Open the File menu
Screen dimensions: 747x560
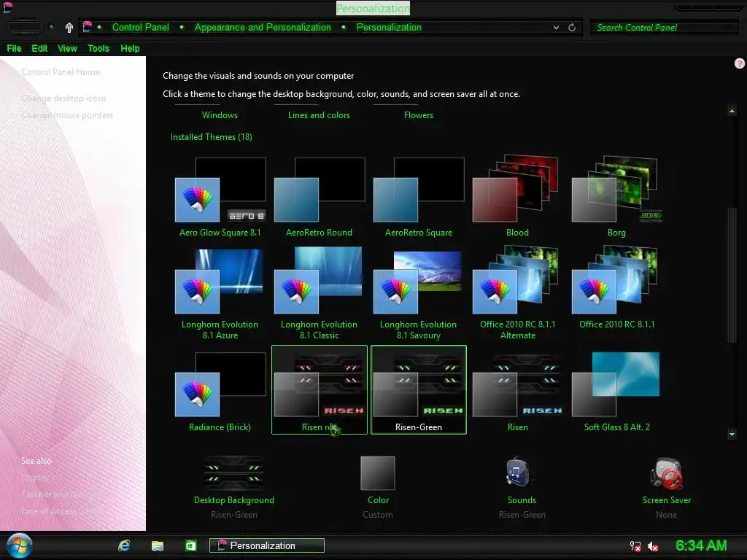[14, 48]
